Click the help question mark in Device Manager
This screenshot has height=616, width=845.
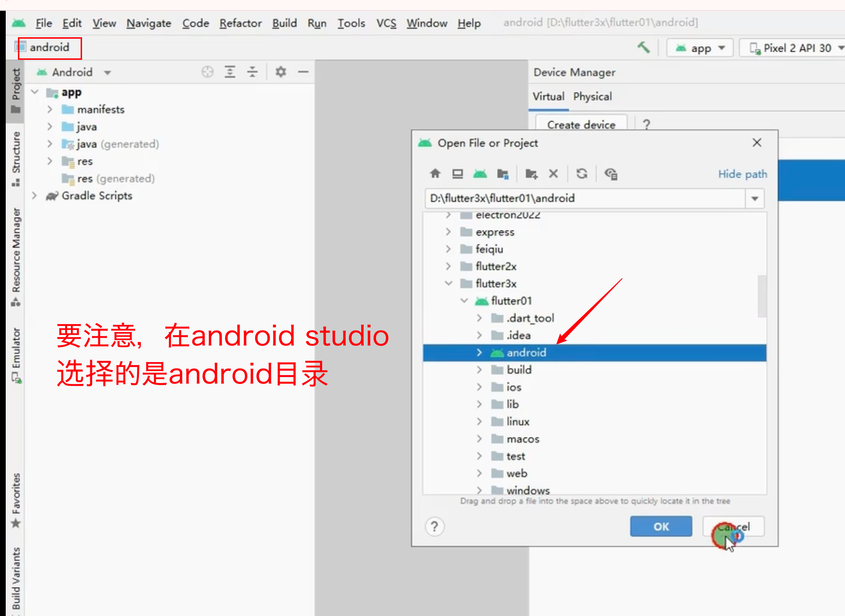coord(646,124)
